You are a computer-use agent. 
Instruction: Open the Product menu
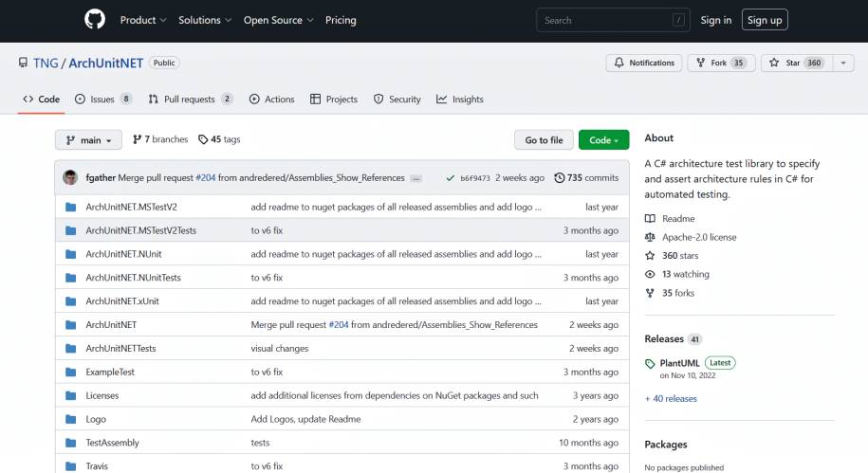(143, 20)
